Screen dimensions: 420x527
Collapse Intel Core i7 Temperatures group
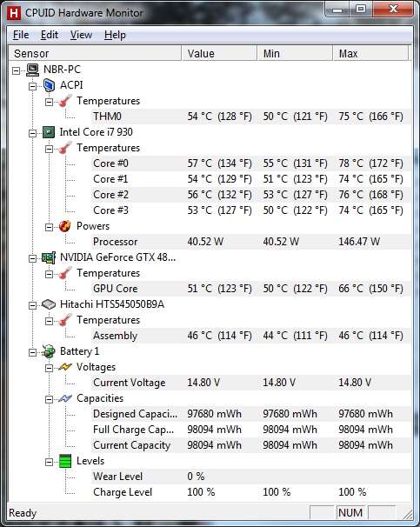[49, 149]
